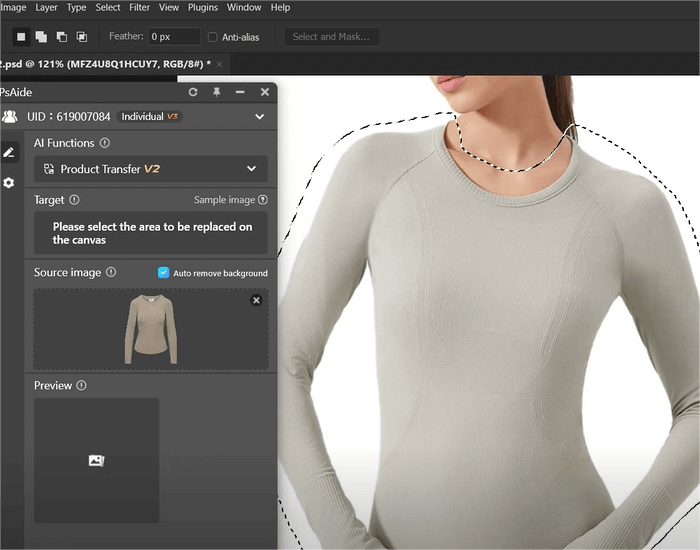700x550 pixels.
Task: Choose the Subtract from selection icon
Action: point(62,37)
